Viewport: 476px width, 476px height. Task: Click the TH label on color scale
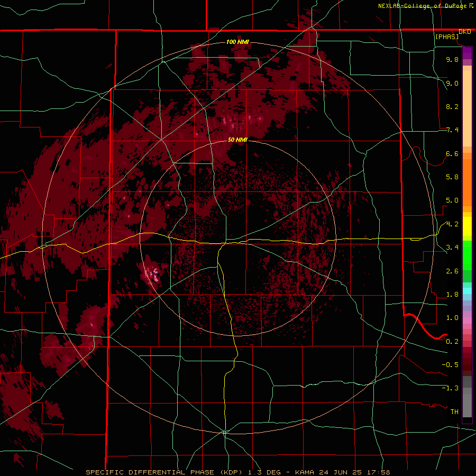click(x=454, y=411)
